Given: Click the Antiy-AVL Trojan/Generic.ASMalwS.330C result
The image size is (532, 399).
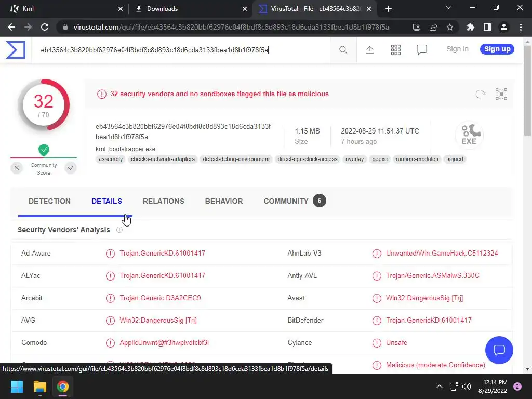Looking at the screenshot, I should (433, 275).
